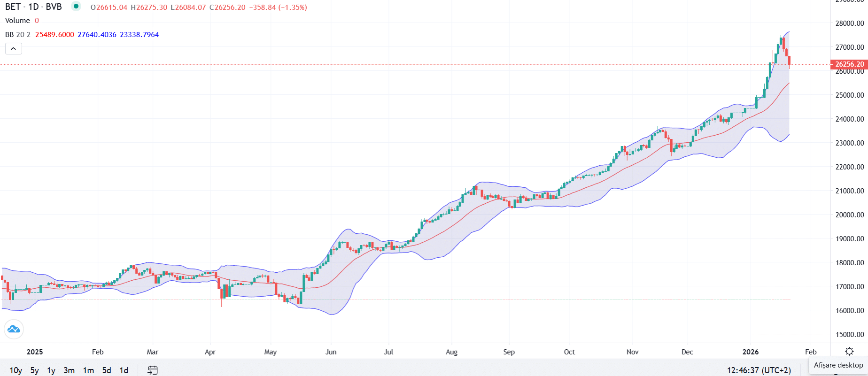
Task: Open timezone menu showing 12:46:37 (UTC+2)
Action: click(x=759, y=370)
